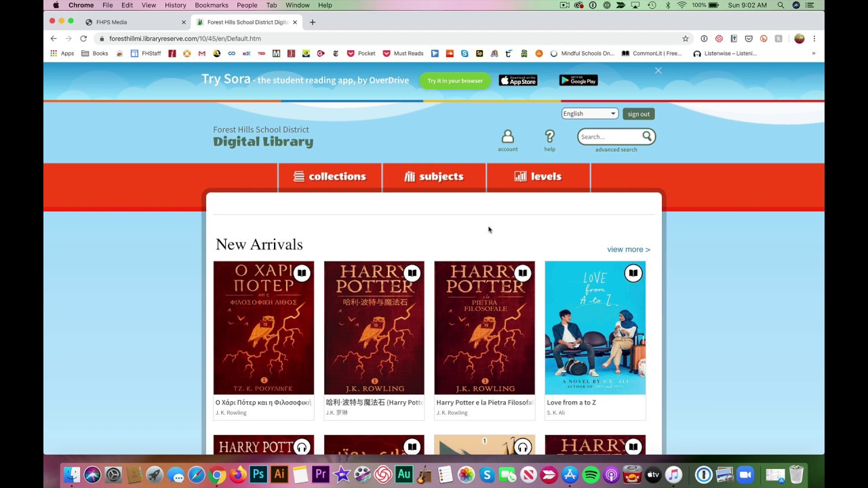The height and width of the screenshot is (488, 868).
Task: Open the Bookmarks menu in menu bar
Action: [212, 5]
